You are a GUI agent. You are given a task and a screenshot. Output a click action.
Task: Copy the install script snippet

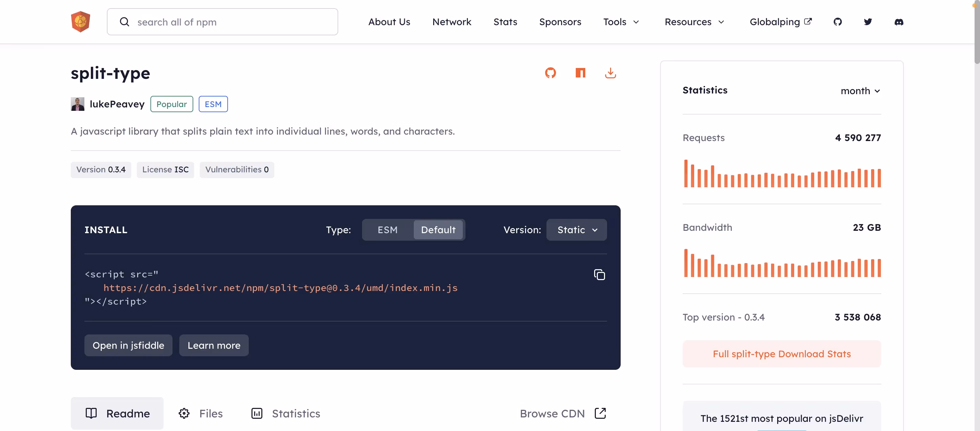599,274
